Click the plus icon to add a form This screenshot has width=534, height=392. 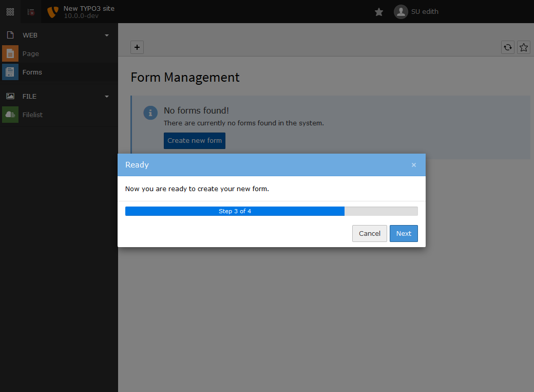[x=137, y=47]
